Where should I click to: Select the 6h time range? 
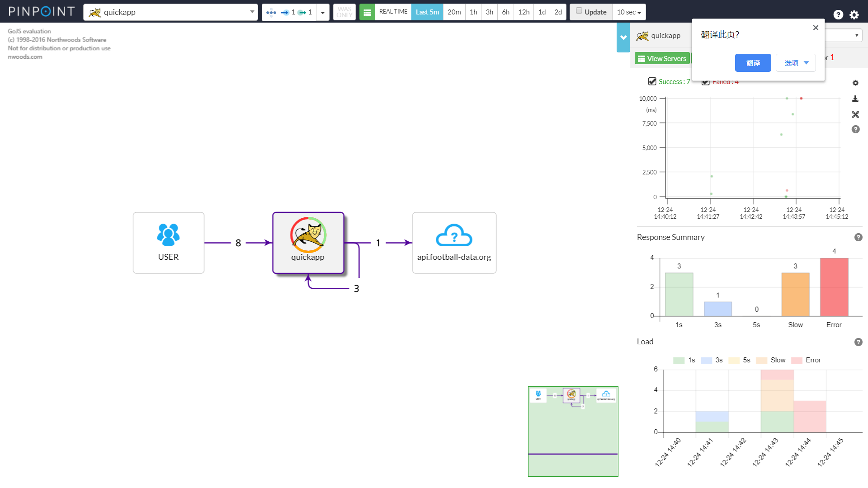pos(506,12)
